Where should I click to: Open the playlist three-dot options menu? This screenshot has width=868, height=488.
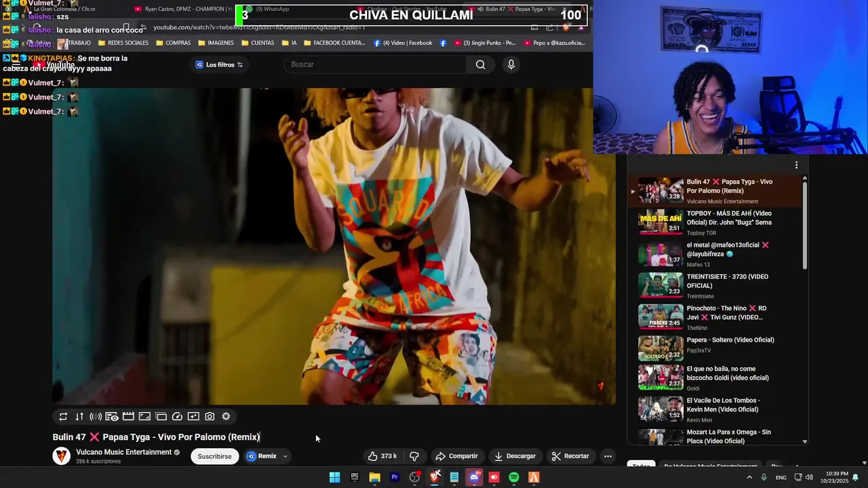pos(796,165)
